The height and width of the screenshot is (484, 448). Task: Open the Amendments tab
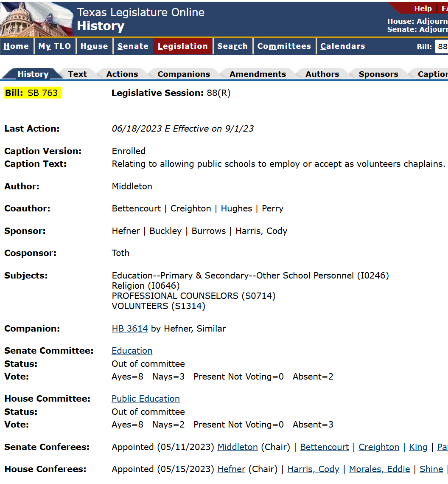258,74
